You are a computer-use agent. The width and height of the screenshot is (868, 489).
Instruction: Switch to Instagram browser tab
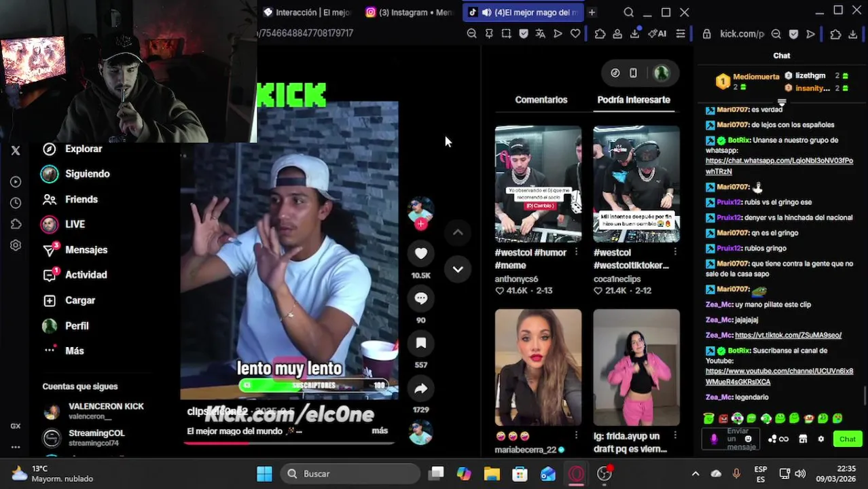coord(409,12)
